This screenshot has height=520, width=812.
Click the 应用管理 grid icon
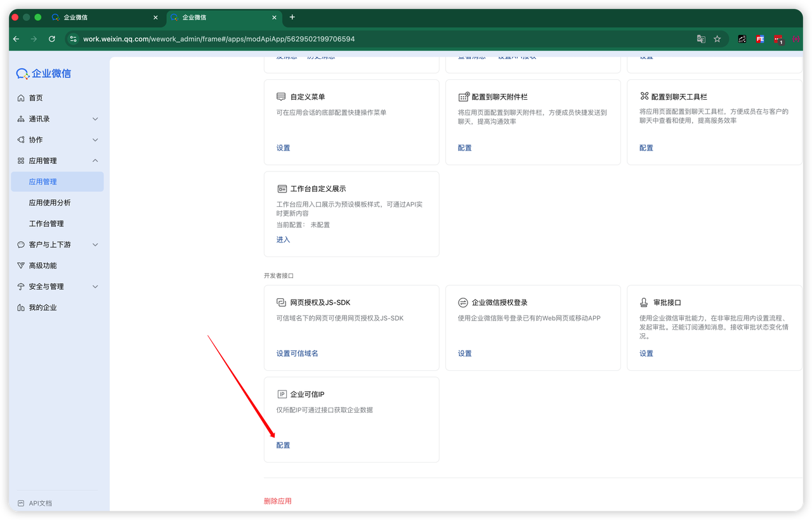(x=21, y=161)
